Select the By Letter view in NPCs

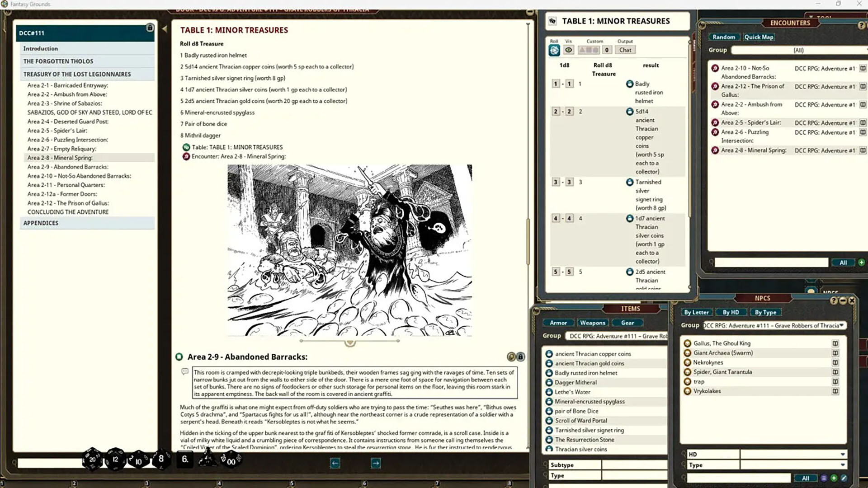pos(696,312)
